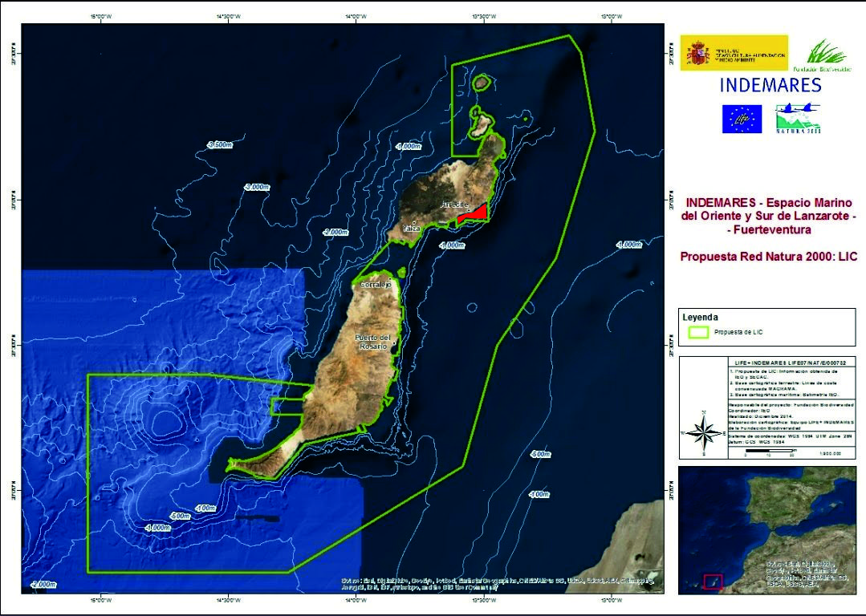Click the 'Propuesta Red Natura 2000: LIC' subtitle

click(768, 257)
